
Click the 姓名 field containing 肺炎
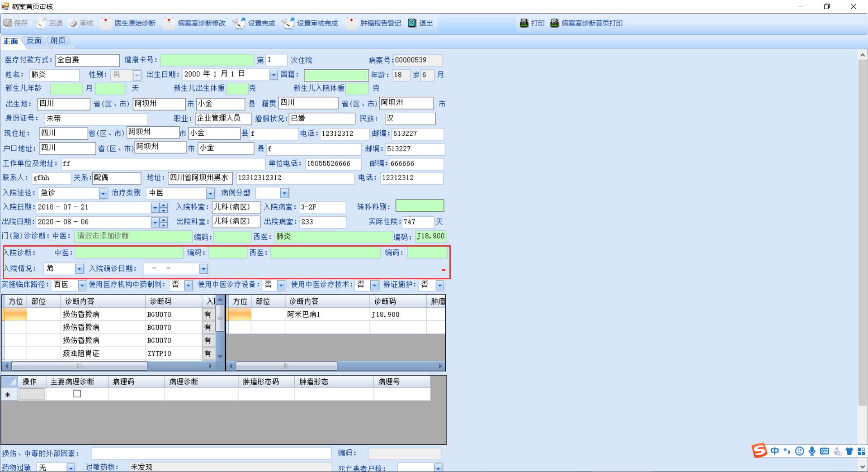tap(54, 75)
